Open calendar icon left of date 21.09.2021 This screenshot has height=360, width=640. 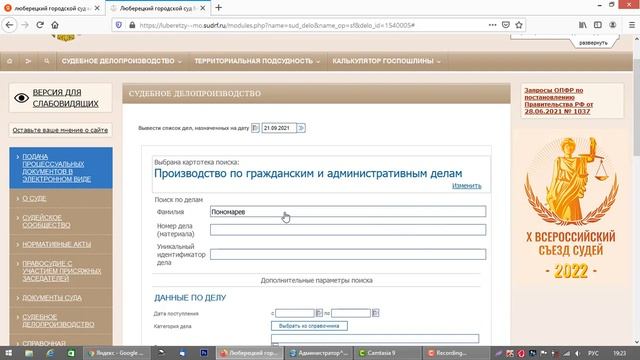255,128
